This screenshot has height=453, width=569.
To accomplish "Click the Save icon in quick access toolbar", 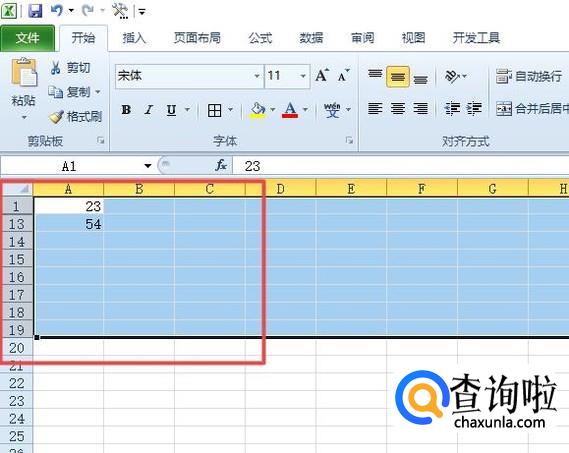I will [35, 11].
